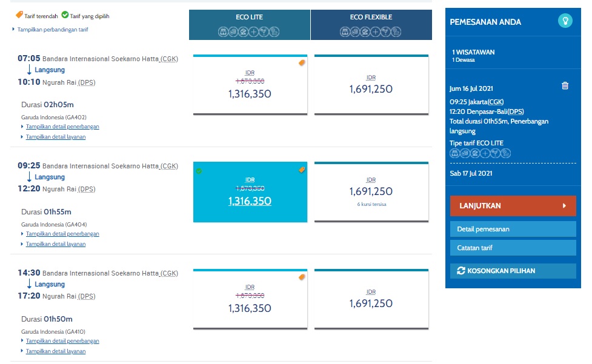Select ECO FLEXIBLE fare for the 09:25 flight
This screenshot has width=592, height=364.
(x=371, y=192)
